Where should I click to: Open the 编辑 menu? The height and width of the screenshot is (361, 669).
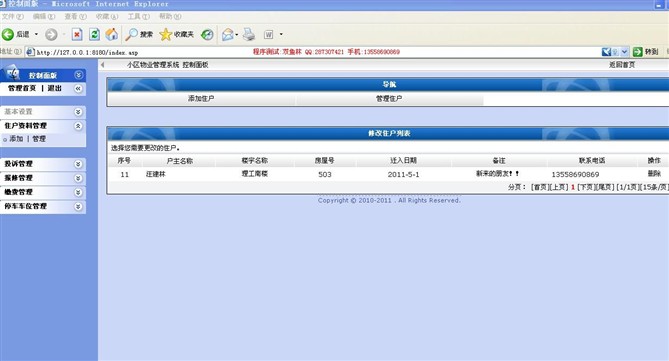pos(44,16)
